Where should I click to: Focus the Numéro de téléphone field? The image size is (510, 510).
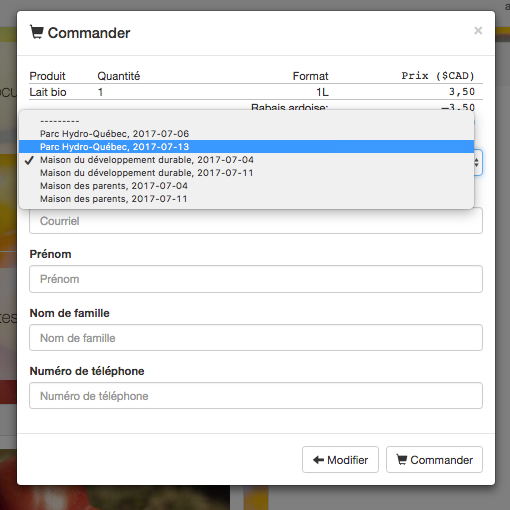[x=256, y=396]
